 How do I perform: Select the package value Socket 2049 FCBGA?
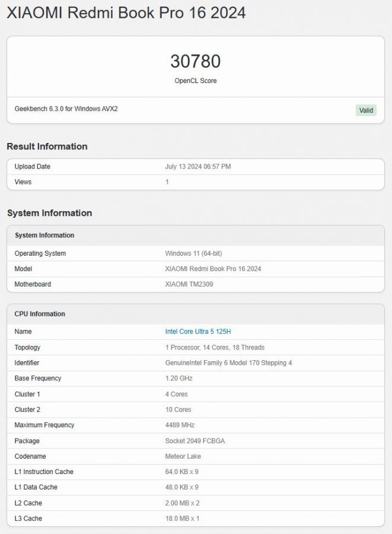click(195, 441)
